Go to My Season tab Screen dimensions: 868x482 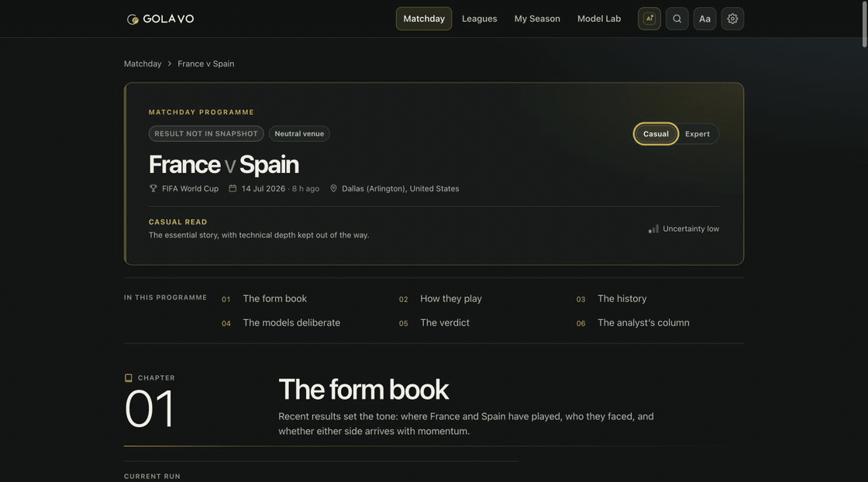coord(537,19)
